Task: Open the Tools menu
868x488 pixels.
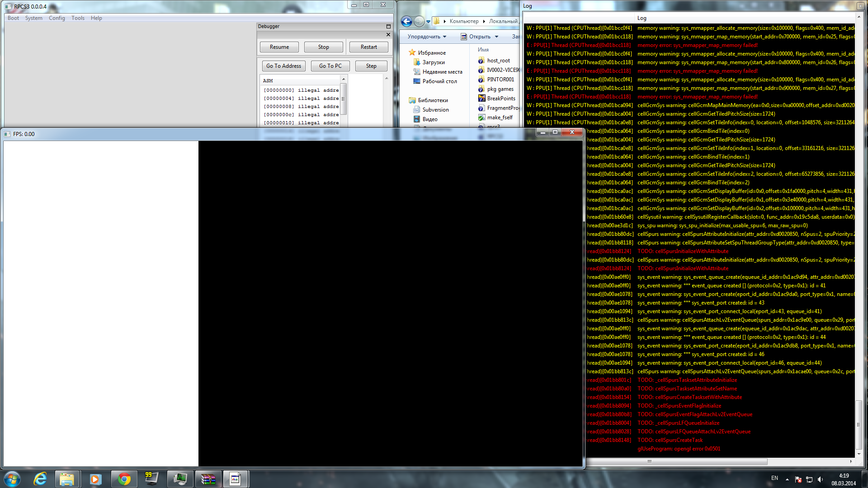Action: 78,18
